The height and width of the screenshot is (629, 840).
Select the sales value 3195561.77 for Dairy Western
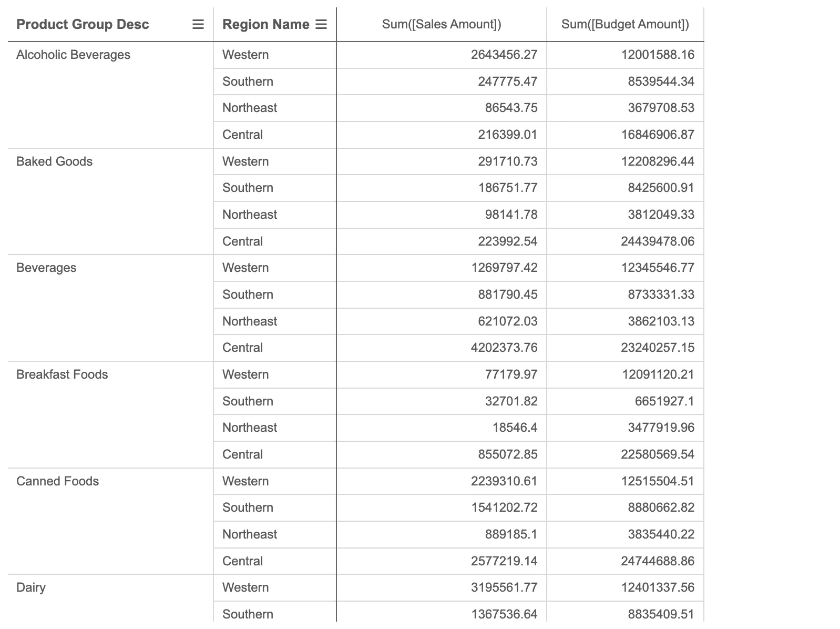(x=504, y=587)
